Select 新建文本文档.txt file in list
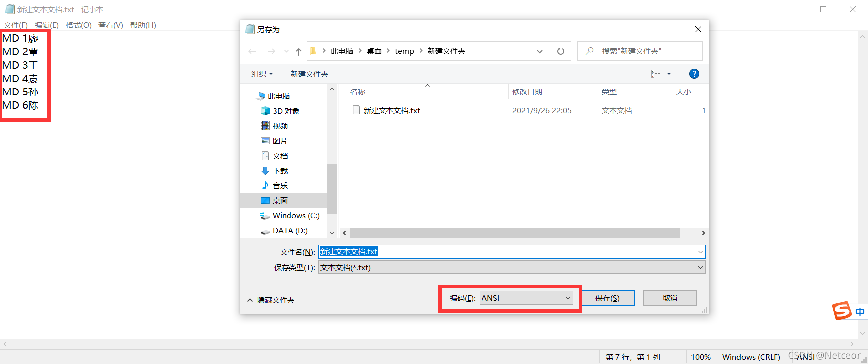Image resolution: width=868 pixels, height=364 pixels. tap(391, 110)
